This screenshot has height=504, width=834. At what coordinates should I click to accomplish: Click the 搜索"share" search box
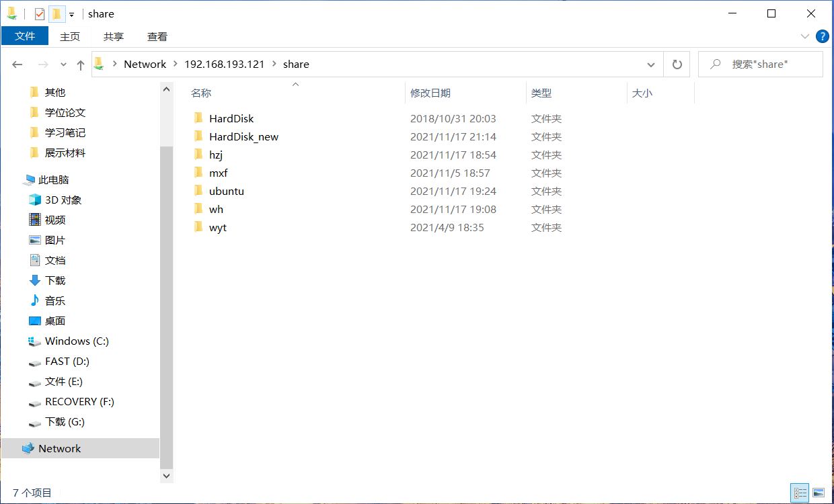[760, 64]
